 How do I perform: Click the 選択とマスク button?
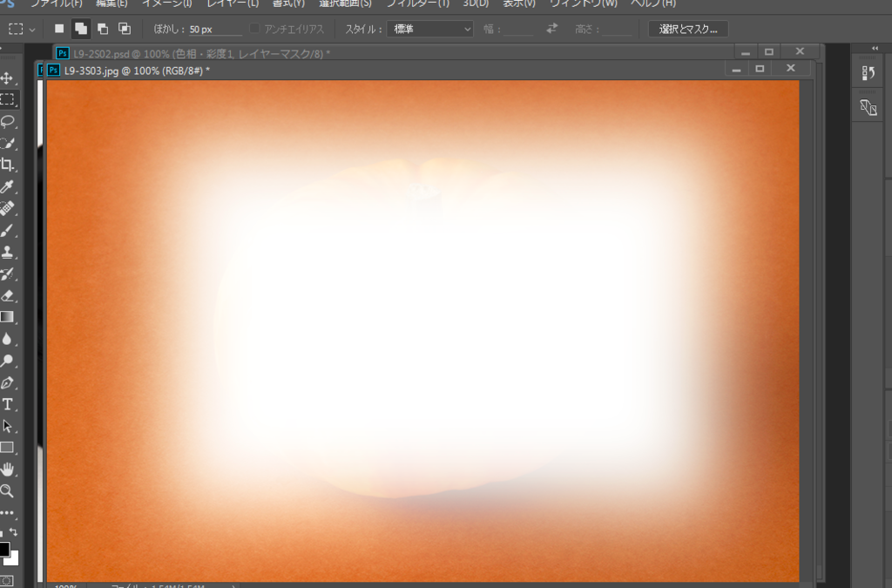click(x=688, y=29)
